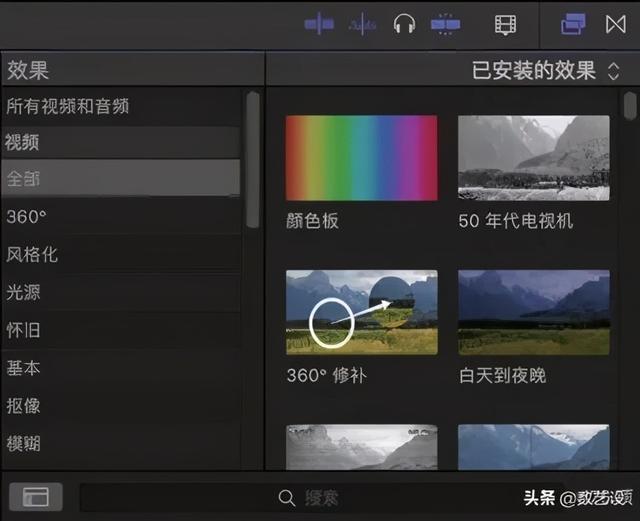Click the 360° 修补 effect thumbnail
This screenshot has height=521, width=640.
coord(362,312)
